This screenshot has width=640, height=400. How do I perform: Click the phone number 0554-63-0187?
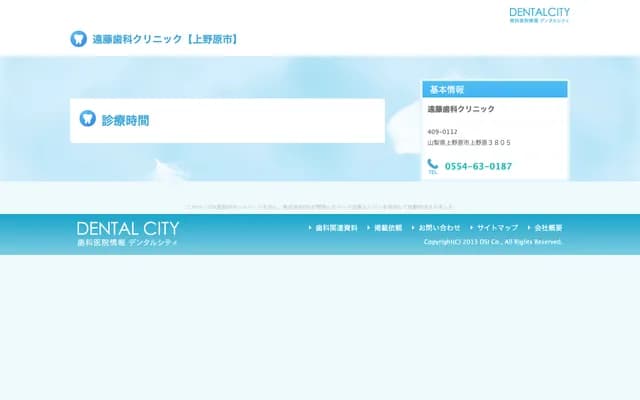pos(478,166)
